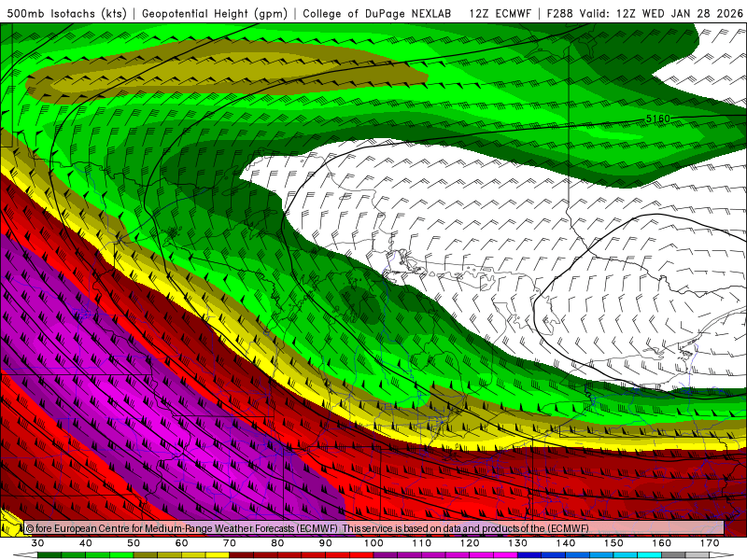Click the gray legend swatch at 160
Screen dimensions: 747x560
(x=673, y=554)
